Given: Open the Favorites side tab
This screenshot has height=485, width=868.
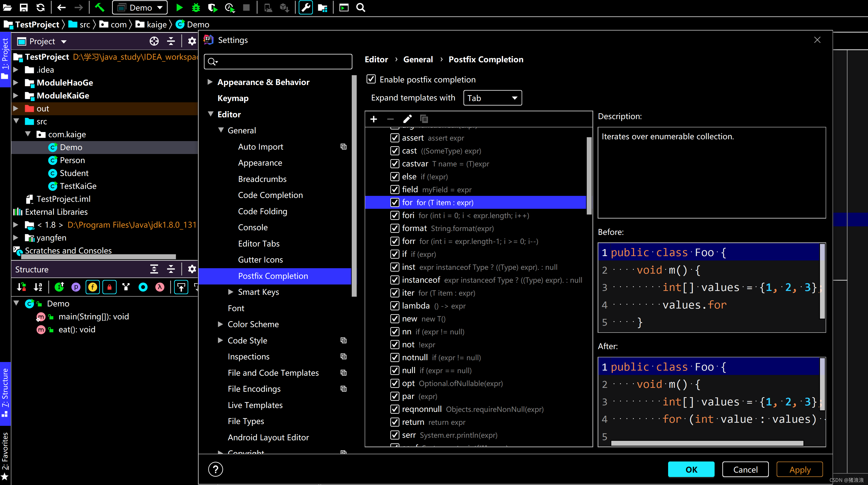Looking at the screenshot, I should click(x=5, y=456).
